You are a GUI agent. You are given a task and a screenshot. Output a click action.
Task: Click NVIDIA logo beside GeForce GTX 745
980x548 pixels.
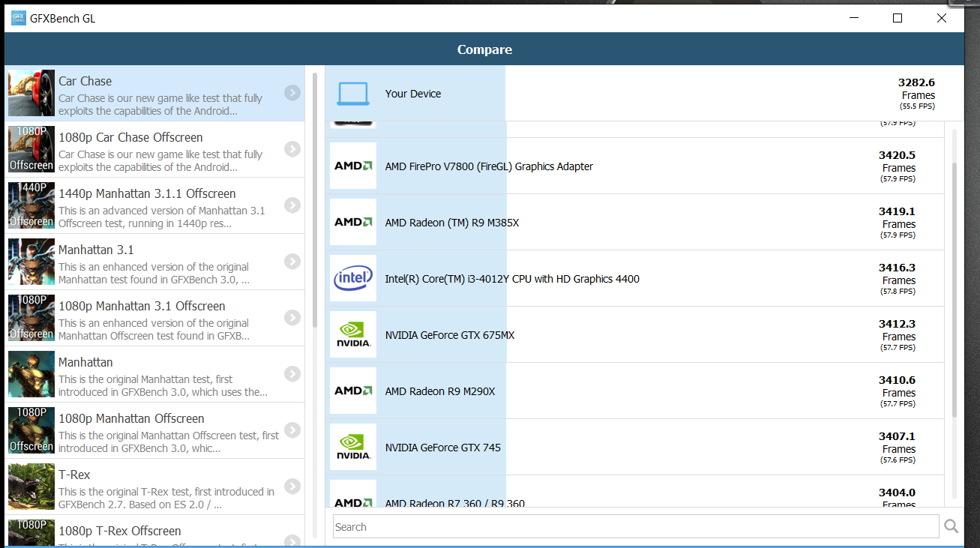pyautogui.click(x=353, y=448)
